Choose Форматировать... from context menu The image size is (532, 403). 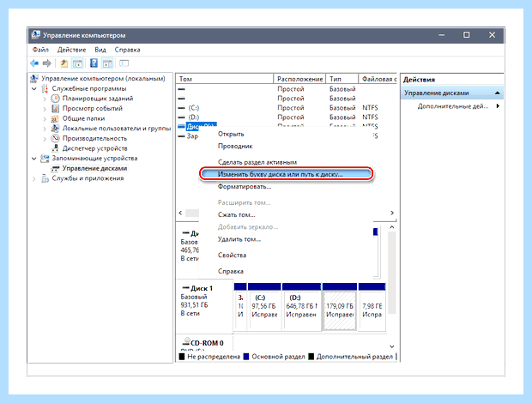point(286,186)
